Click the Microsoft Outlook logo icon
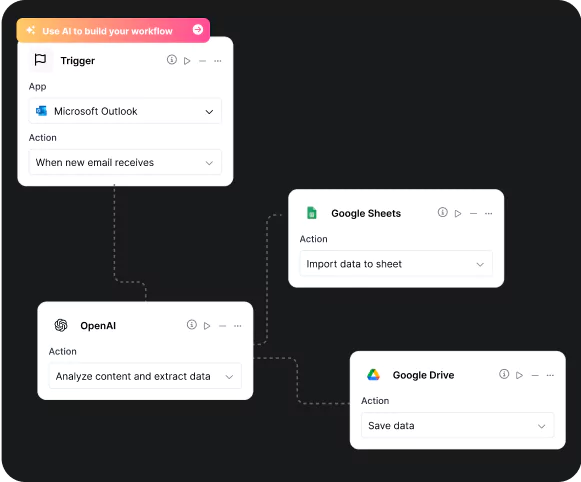Screen dimensions: 581x482 pyautogui.click(x=41, y=111)
